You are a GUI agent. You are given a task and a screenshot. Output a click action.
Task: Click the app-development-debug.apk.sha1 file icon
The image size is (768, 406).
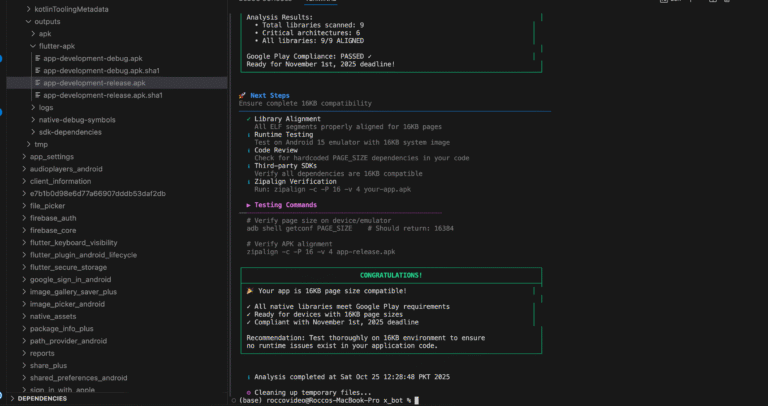(x=38, y=71)
